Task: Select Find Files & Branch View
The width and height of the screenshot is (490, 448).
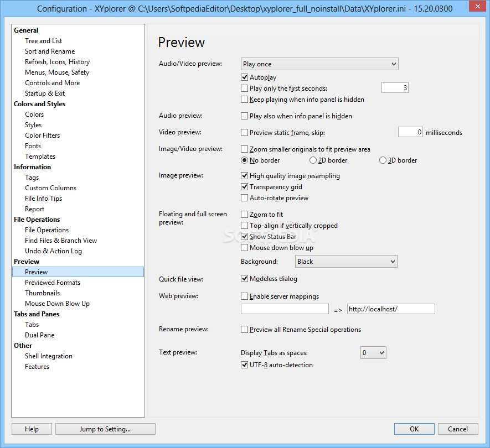Action: coord(61,241)
